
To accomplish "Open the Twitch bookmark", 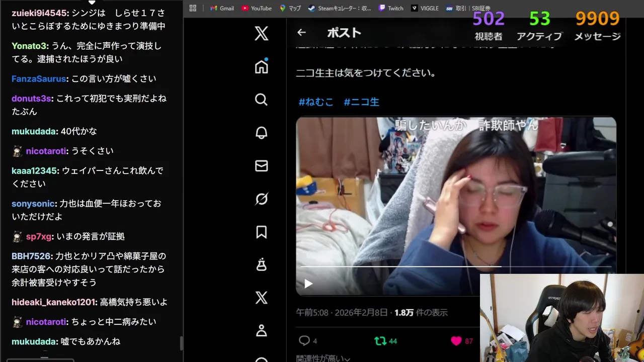I will pos(391,8).
